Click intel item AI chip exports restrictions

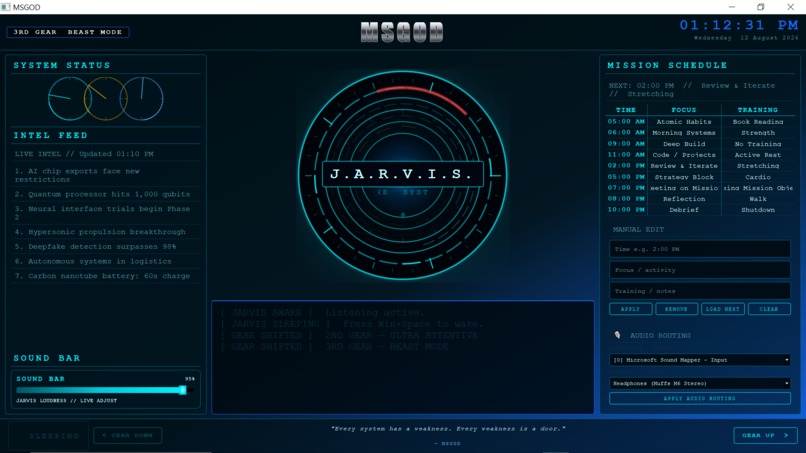click(x=107, y=175)
